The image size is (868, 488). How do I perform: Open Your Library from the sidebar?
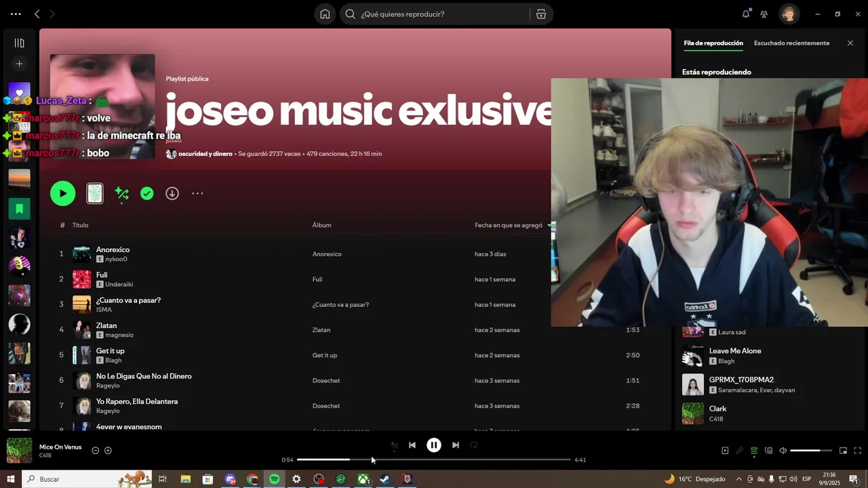pyautogui.click(x=19, y=43)
